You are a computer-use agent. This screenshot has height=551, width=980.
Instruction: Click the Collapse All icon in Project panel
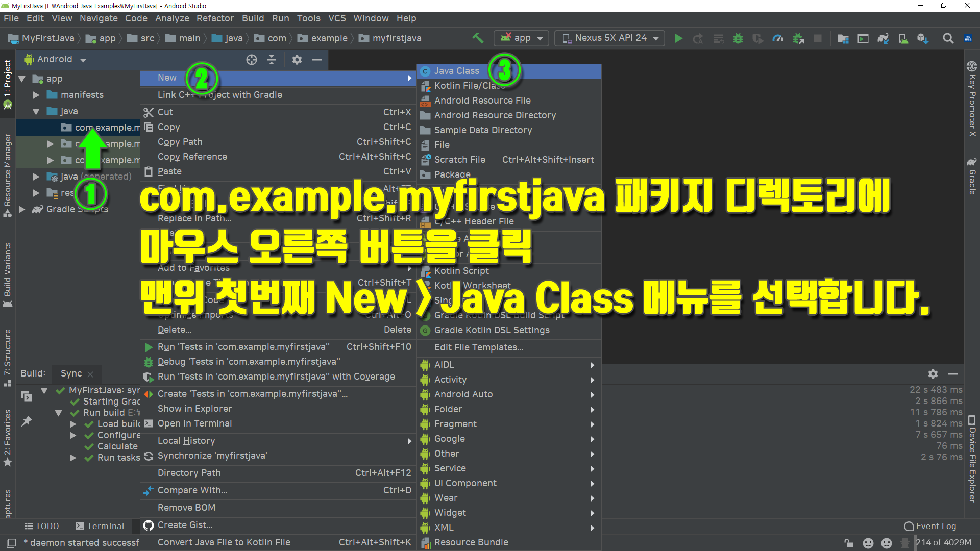(272, 60)
